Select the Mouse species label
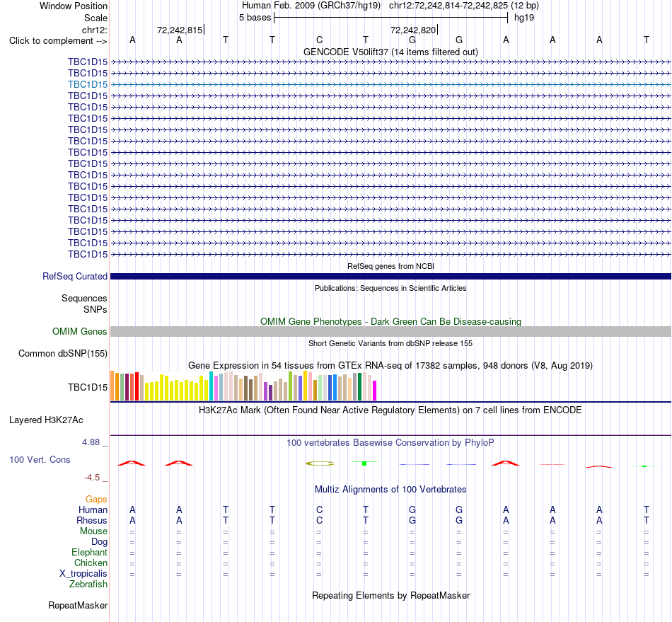672x622 pixels. [93, 531]
